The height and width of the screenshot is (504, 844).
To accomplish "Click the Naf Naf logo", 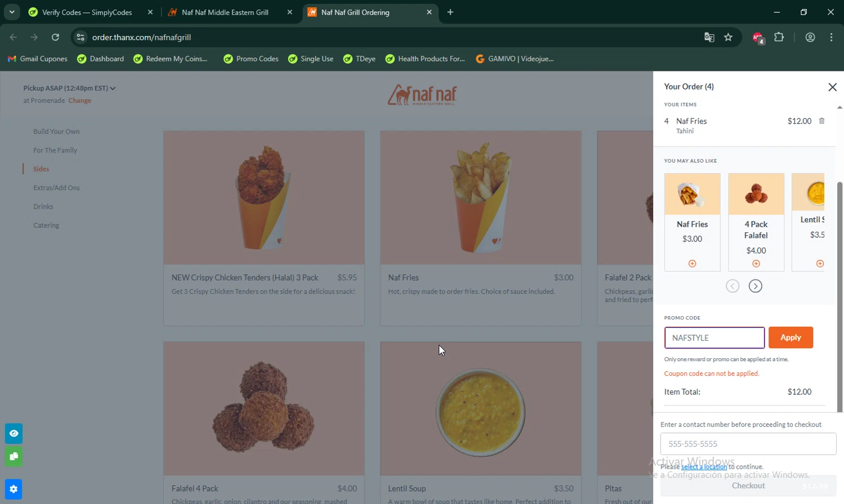I will click(x=422, y=95).
